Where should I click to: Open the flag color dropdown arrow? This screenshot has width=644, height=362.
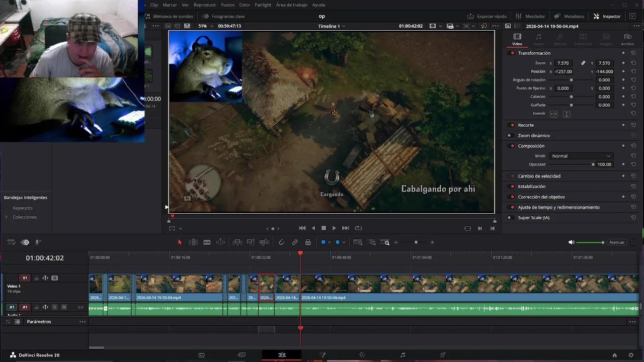point(330,242)
